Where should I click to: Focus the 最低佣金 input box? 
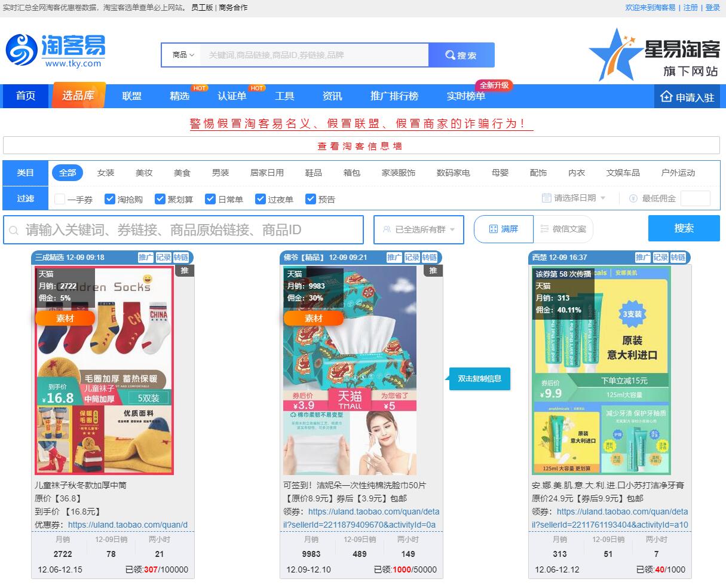[696, 198]
